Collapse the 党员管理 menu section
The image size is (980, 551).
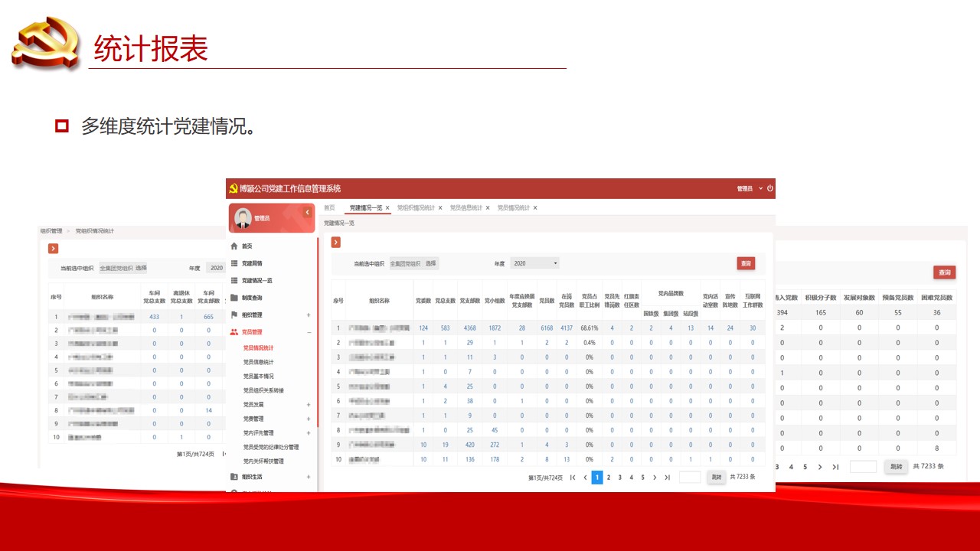click(x=309, y=333)
